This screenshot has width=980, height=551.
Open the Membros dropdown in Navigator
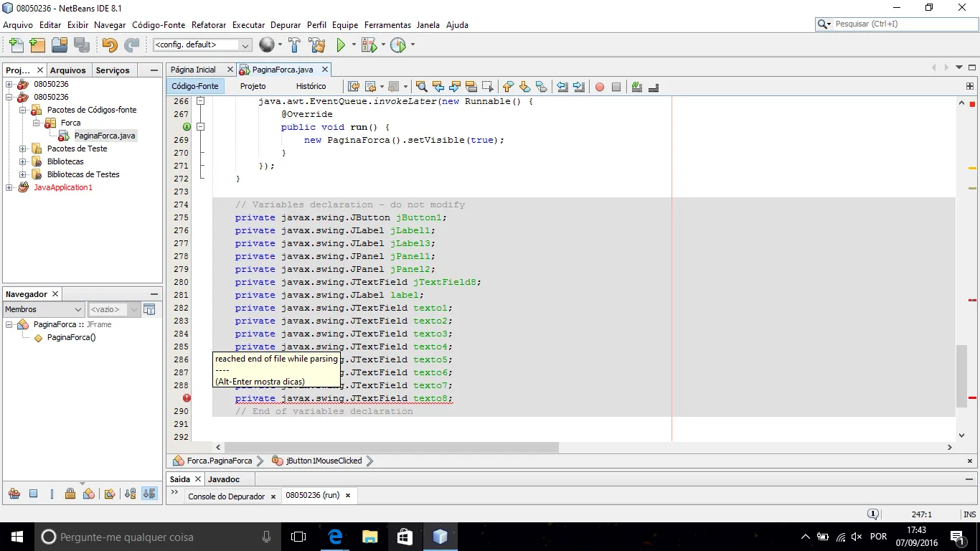[44, 309]
